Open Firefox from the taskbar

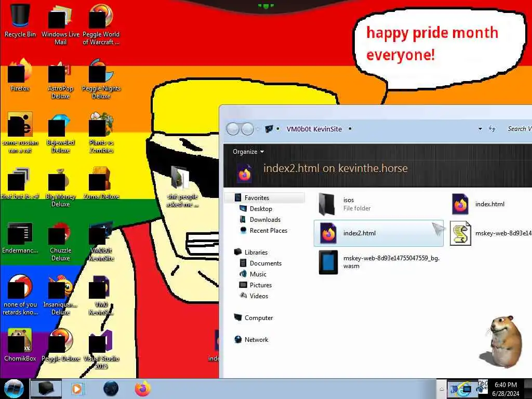click(143, 389)
